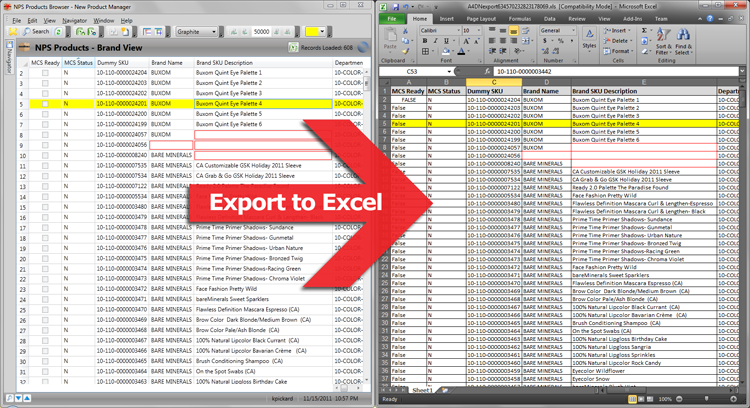Image resolution: width=750 pixels, height=408 pixels.
Task: Click the Fill Color bucket icon in Excel
Action: (446, 51)
